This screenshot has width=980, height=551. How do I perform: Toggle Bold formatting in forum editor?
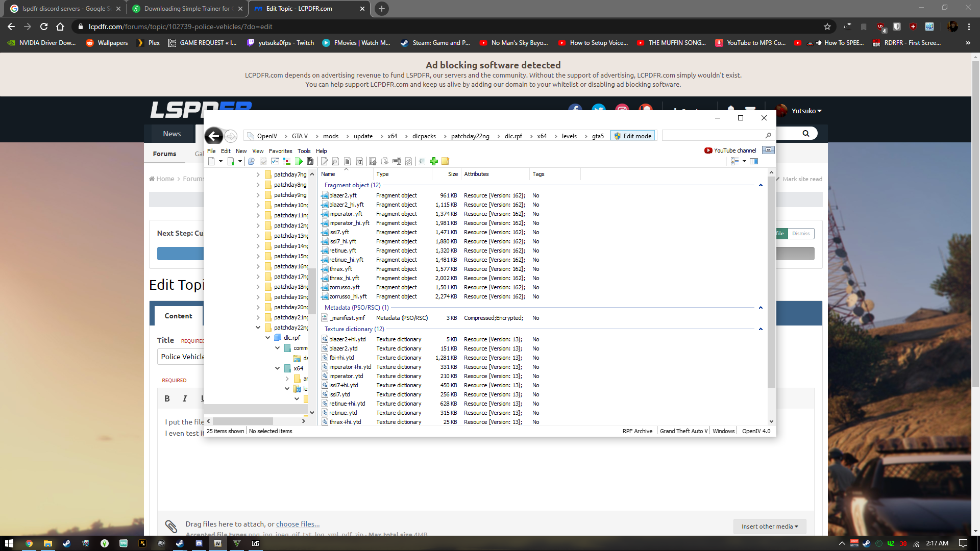coord(167,398)
